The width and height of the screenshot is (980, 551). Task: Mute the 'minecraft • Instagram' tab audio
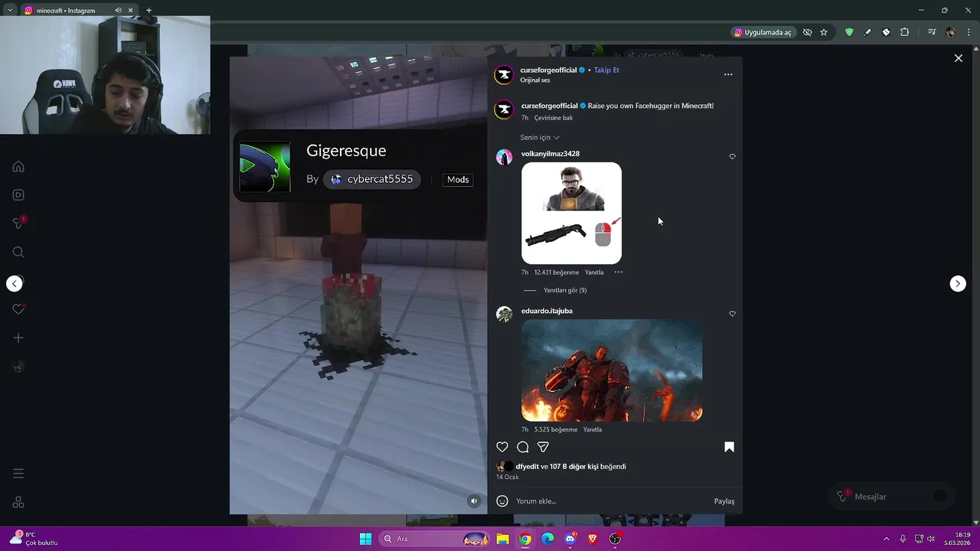[118, 11]
